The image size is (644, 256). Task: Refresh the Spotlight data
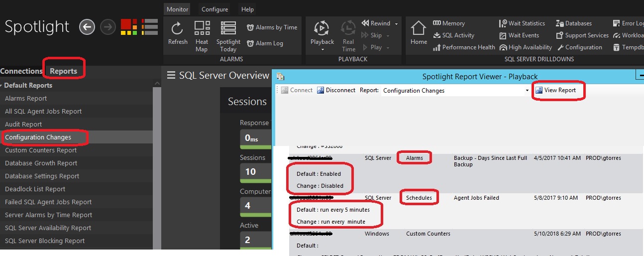178,33
